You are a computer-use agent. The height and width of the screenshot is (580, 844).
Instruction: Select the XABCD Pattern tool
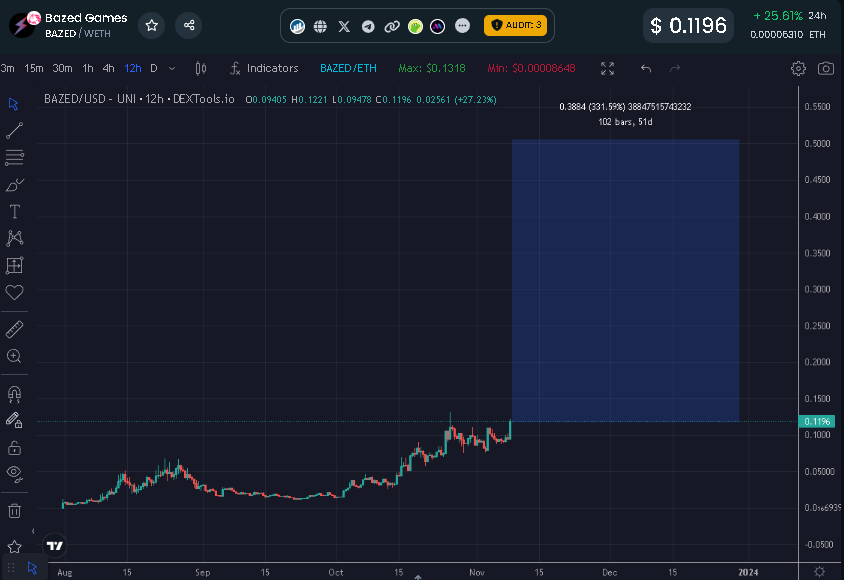click(x=13, y=238)
